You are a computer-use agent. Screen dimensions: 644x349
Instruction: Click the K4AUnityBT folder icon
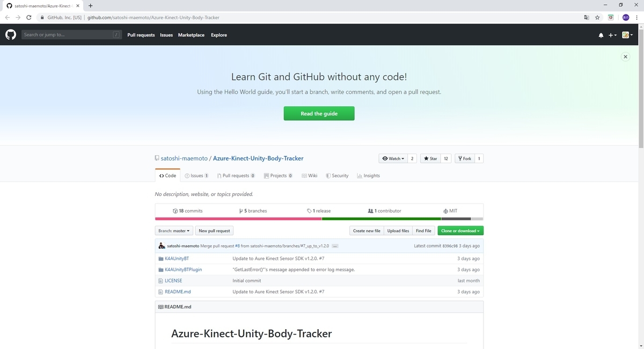160,258
